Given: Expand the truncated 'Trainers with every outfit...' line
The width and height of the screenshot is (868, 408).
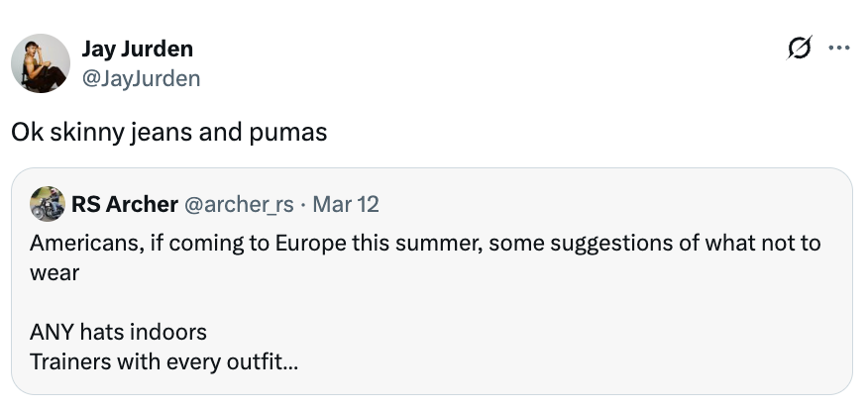Looking at the screenshot, I should click(x=164, y=360).
